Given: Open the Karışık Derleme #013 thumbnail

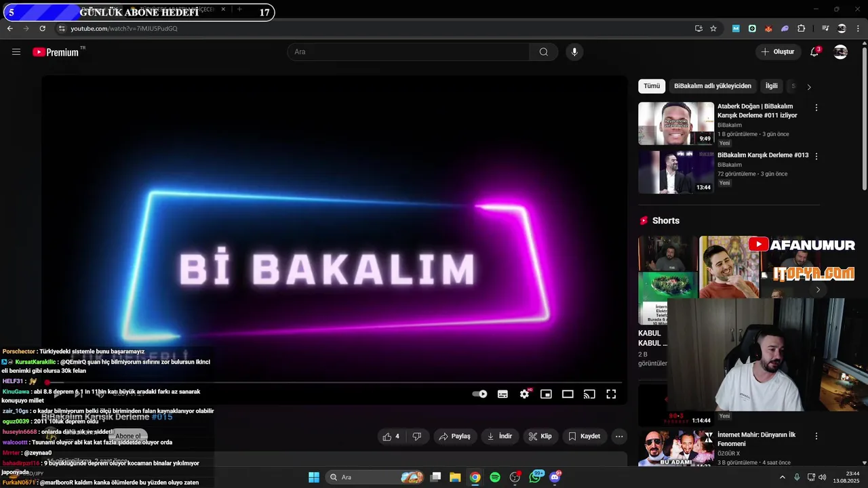Looking at the screenshot, I should click(x=676, y=172).
